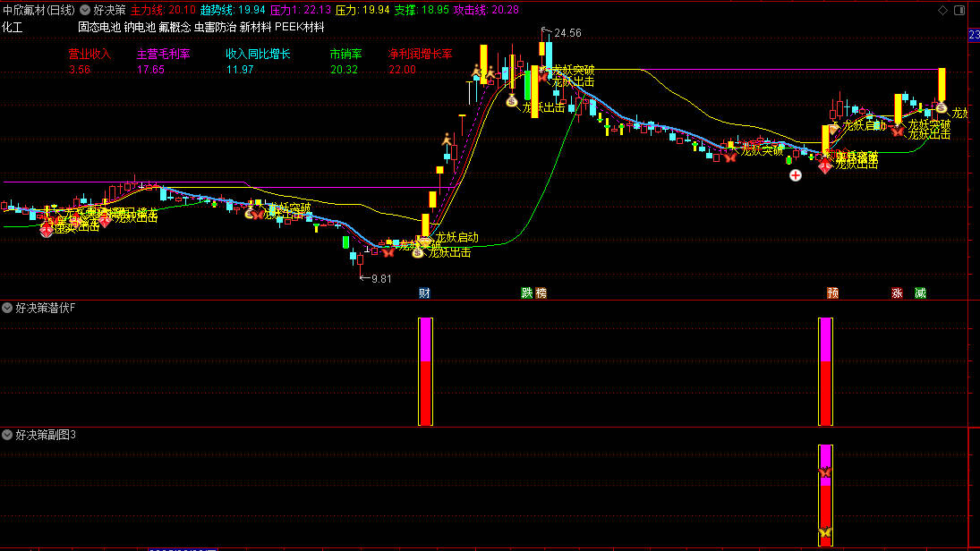Open the PEEK材料 concept tag
Screen dimensions: 980x551
300,28
